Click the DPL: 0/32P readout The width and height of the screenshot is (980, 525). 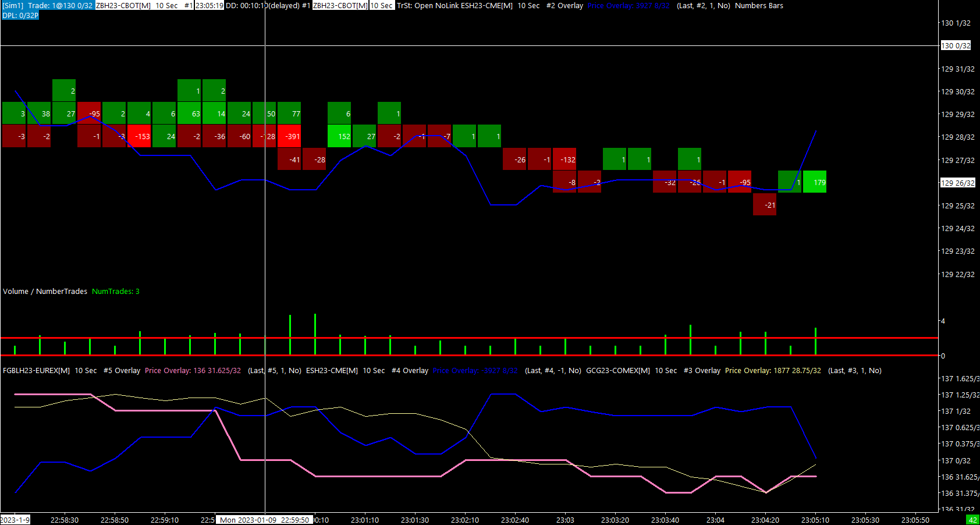(x=20, y=16)
